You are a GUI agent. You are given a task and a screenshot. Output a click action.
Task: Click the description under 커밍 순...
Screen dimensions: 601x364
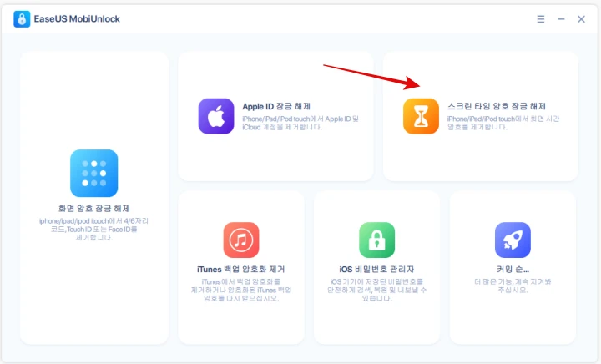coord(513,286)
